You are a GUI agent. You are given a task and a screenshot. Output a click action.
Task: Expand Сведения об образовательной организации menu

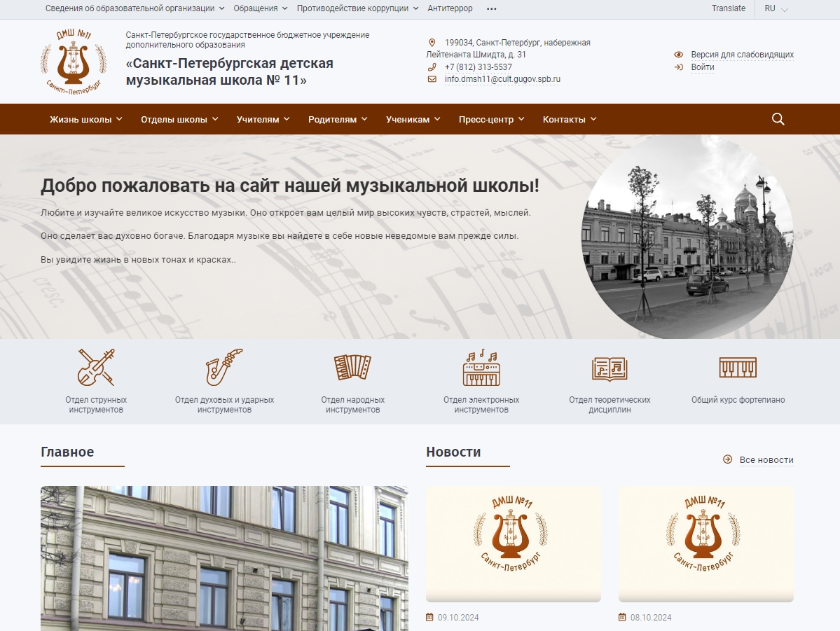click(x=135, y=9)
